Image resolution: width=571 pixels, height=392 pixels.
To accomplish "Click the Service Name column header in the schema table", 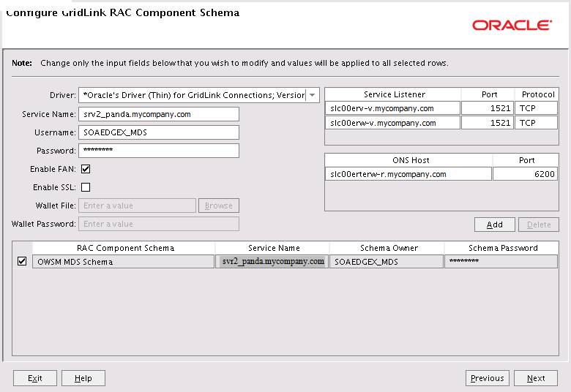I will point(274,248).
